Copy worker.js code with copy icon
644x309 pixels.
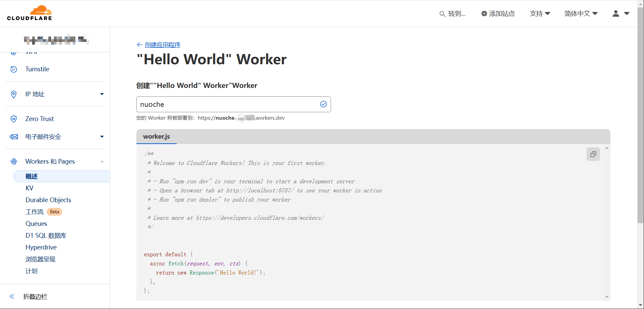pos(593,154)
